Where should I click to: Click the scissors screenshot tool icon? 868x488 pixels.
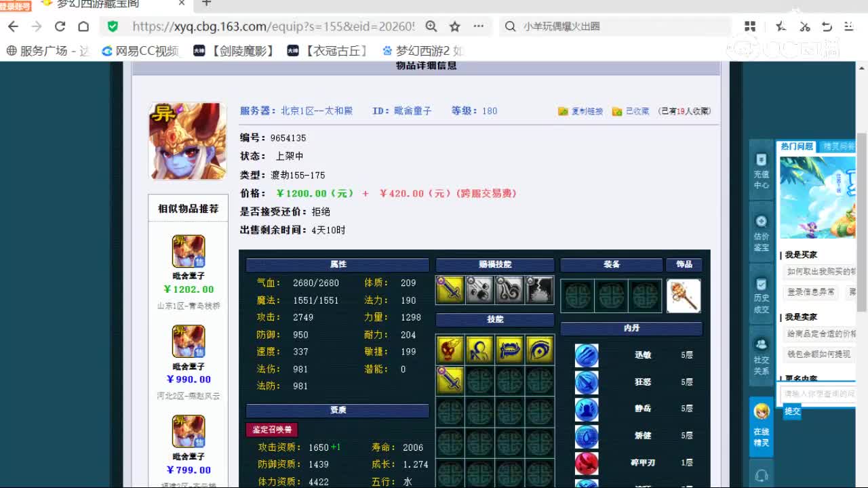tap(804, 26)
